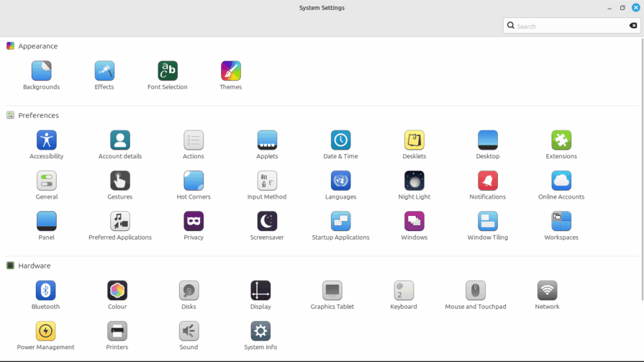Open Date & Time settings
Image resolution: width=644 pixels, height=362 pixels.
340,140
